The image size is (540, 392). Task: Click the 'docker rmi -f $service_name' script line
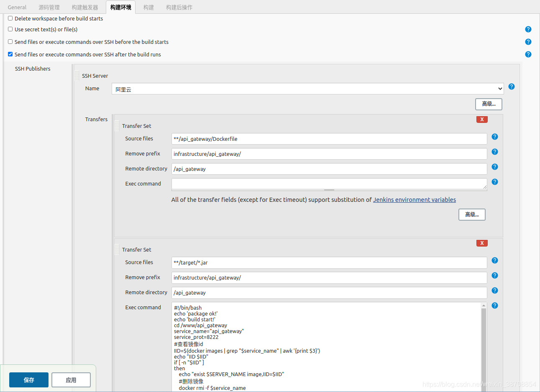[212, 388]
